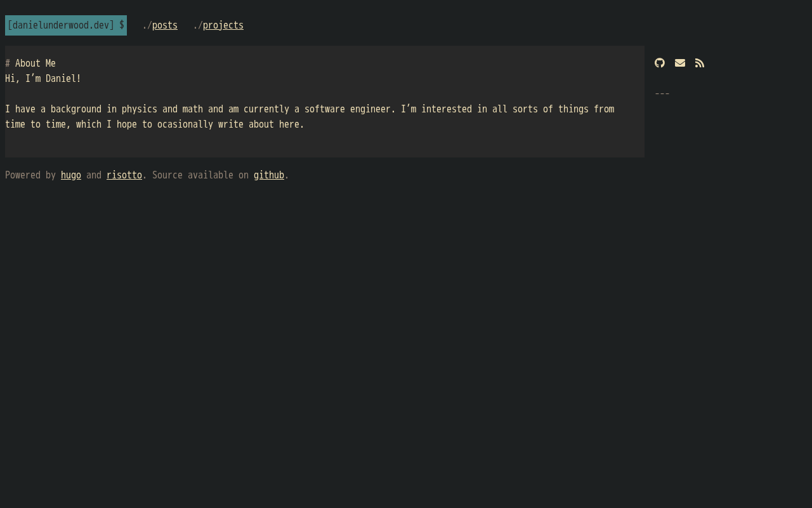The width and height of the screenshot is (812, 508).
Task: Click the "$" prompt symbol in header
Action: [122, 25]
